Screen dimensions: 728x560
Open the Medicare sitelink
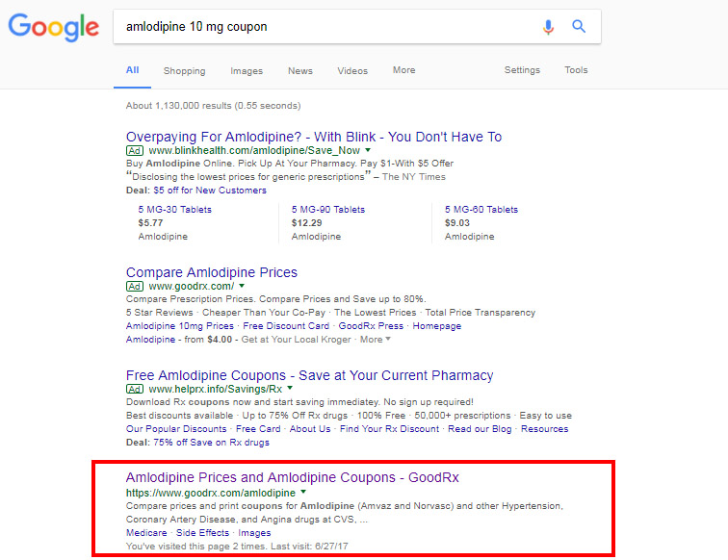pos(146,533)
